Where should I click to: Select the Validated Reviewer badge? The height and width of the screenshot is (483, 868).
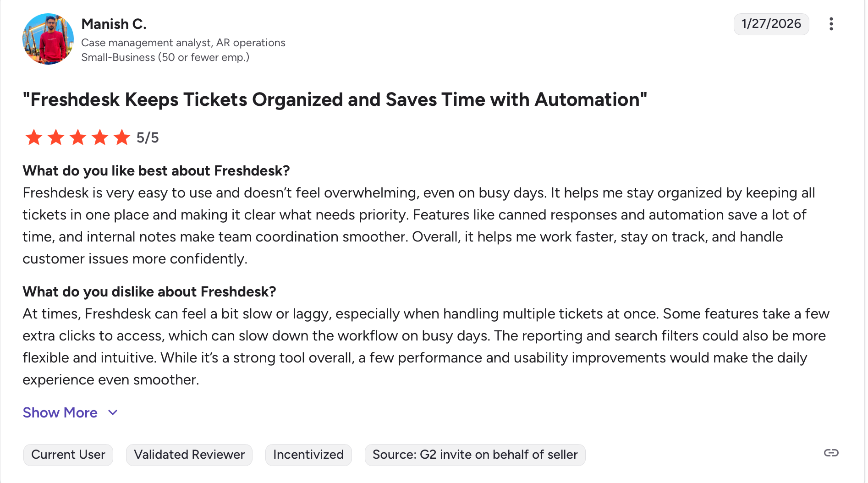189,455
